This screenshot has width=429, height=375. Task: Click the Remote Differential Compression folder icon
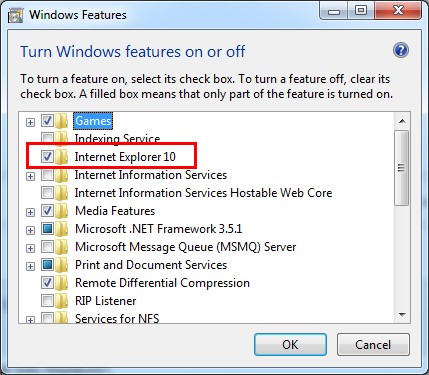click(x=61, y=283)
